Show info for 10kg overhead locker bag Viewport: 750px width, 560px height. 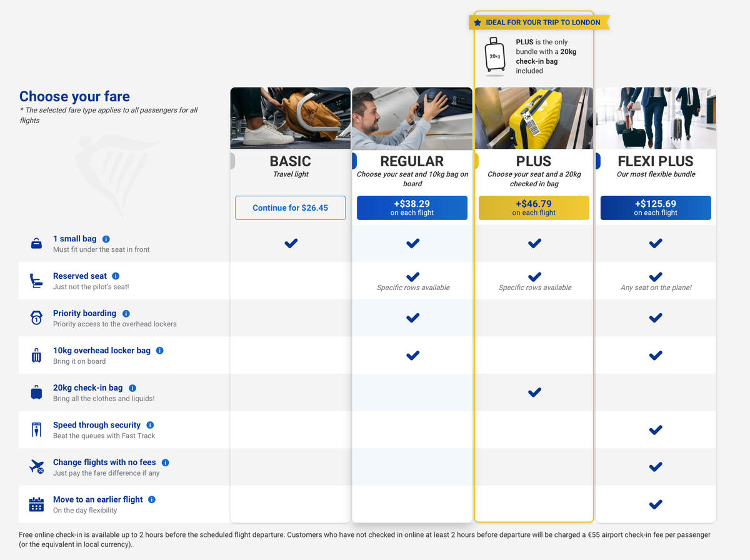[x=160, y=351]
